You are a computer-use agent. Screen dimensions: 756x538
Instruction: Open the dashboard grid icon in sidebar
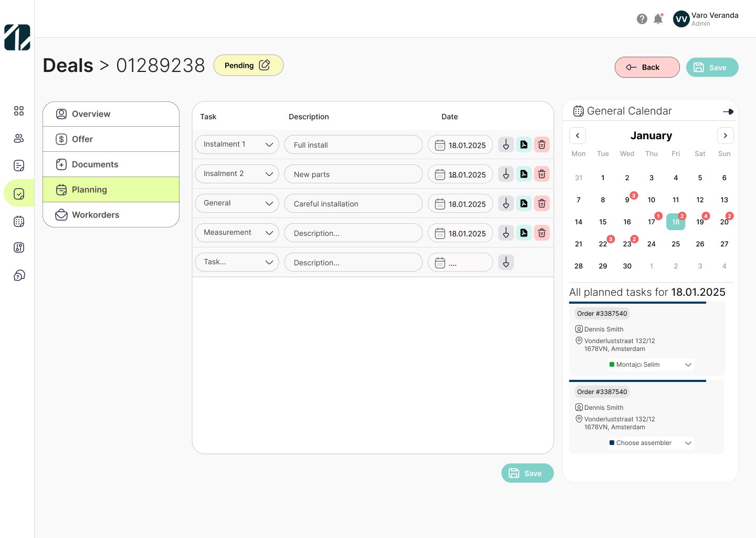[19, 111]
